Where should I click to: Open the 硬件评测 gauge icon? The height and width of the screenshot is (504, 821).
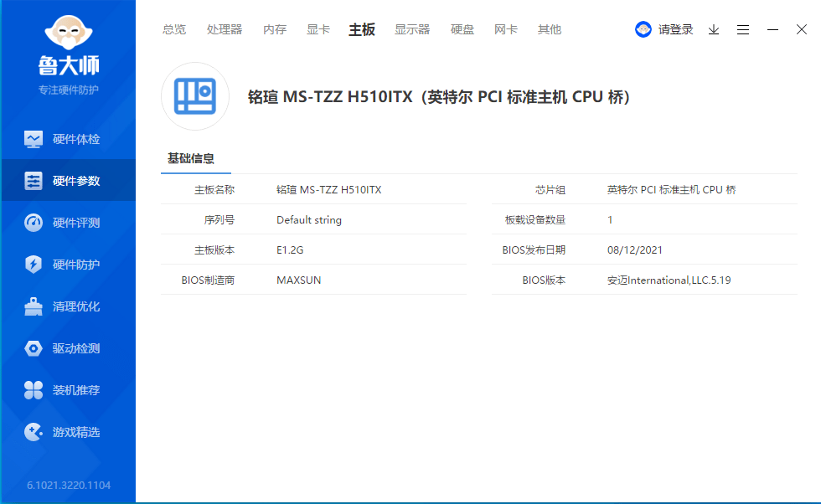[33, 223]
